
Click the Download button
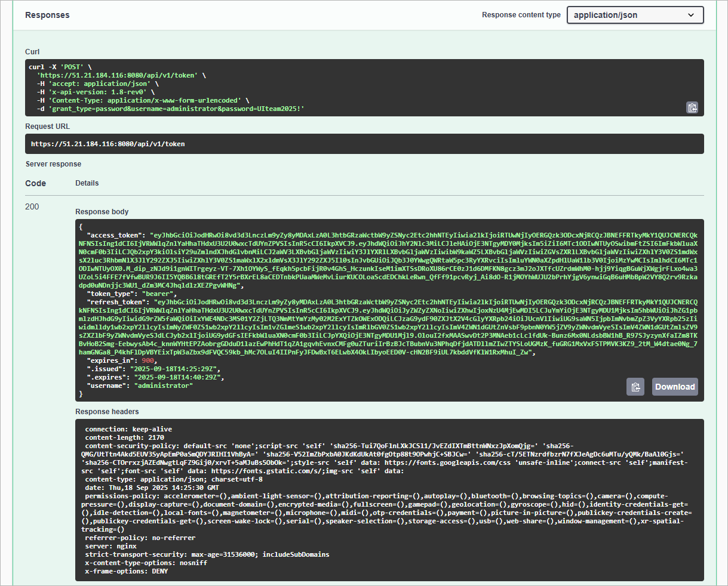674,387
